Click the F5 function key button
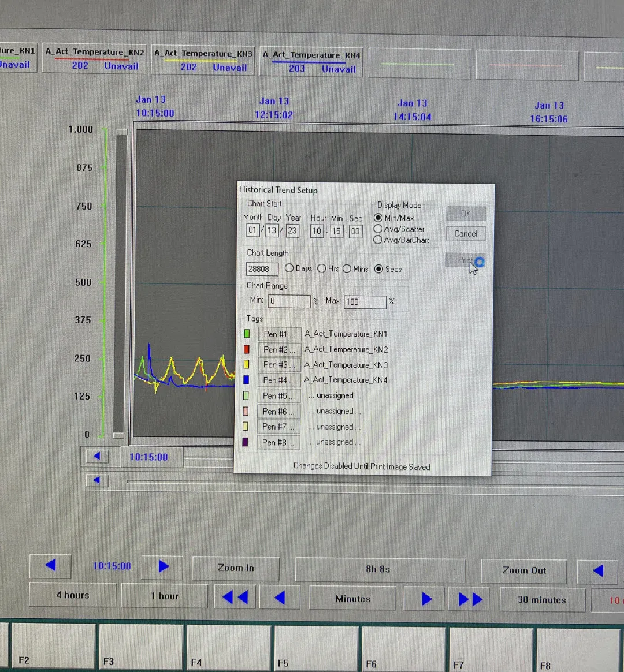 tap(317, 648)
